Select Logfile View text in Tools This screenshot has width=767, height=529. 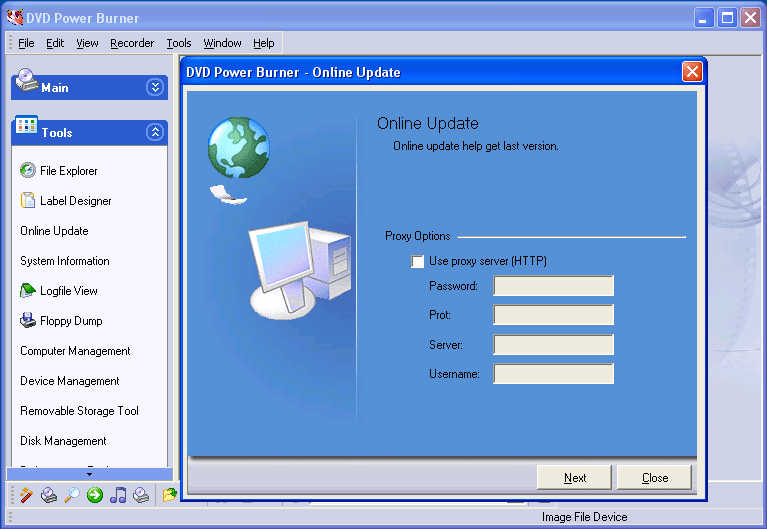click(x=68, y=291)
